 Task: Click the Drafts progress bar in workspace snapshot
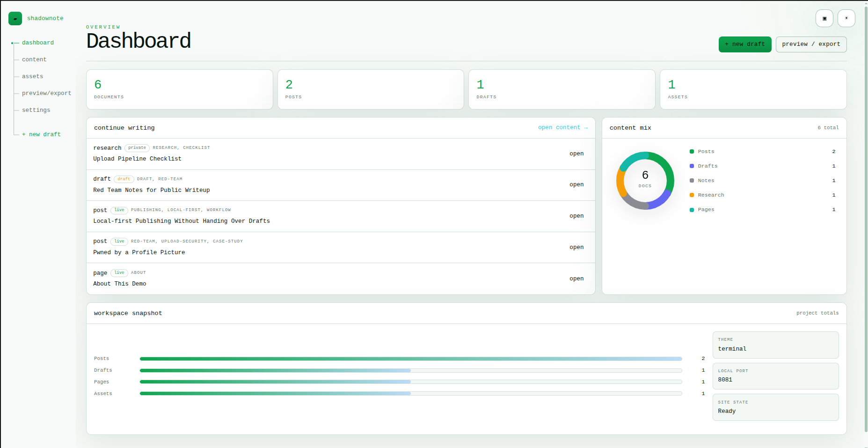coord(411,370)
